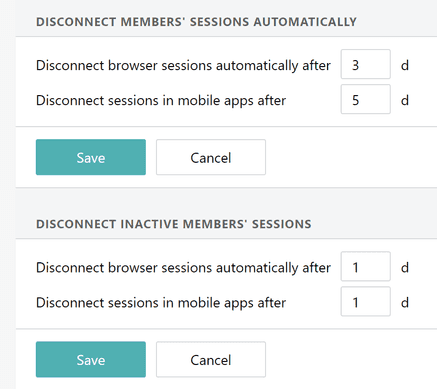Focus the inactive members' mobile apps days field
This screenshot has width=437, height=389.
(x=365, y=302)
